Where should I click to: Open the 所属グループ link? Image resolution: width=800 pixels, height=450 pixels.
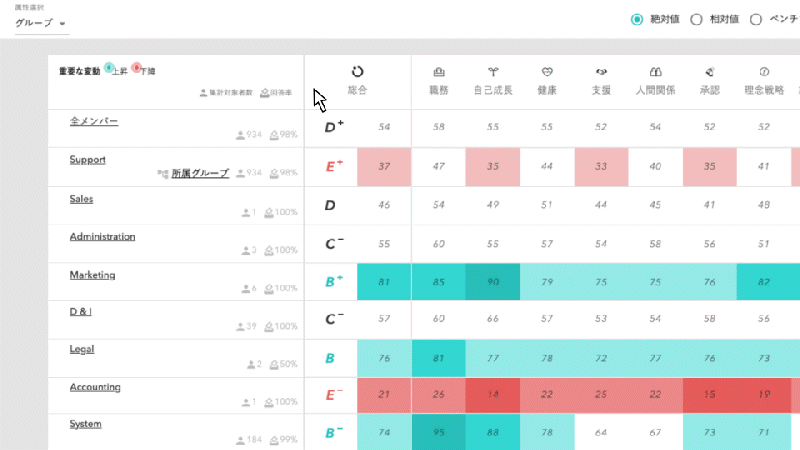point(200,173)
